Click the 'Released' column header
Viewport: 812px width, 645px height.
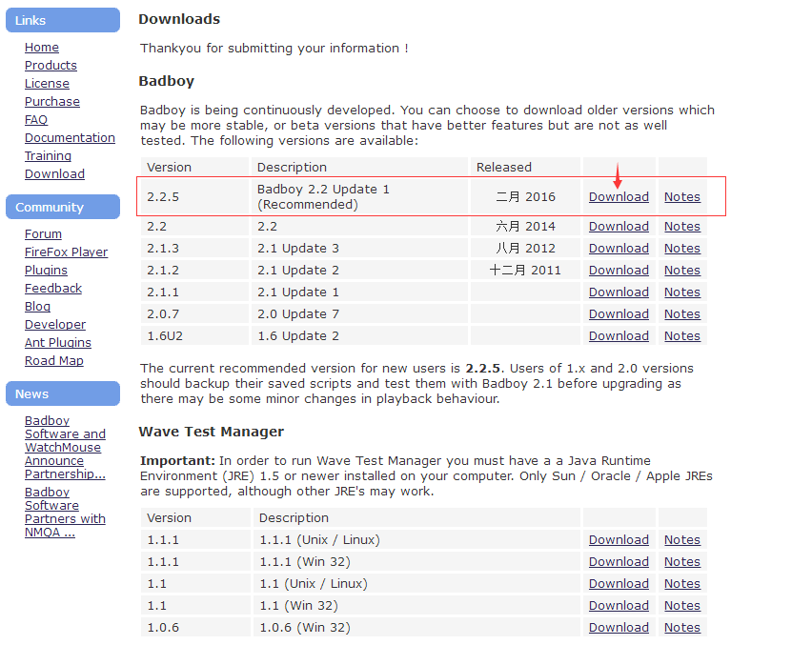pos(525,167)
